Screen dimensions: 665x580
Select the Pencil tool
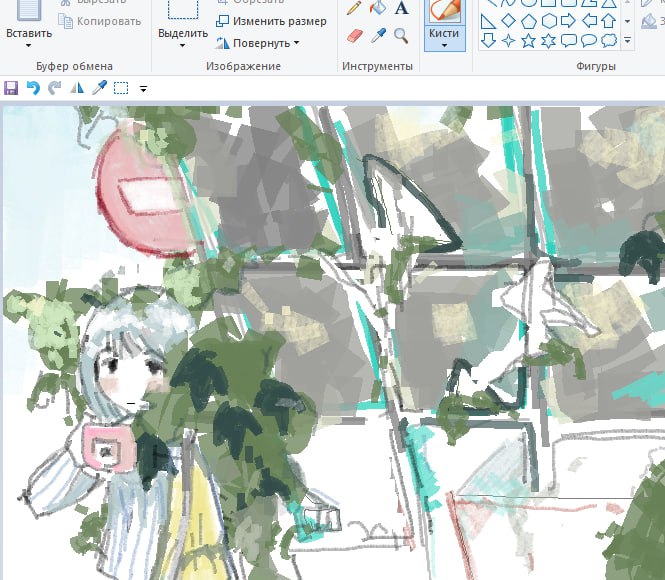pyautogui.click(x=354, y=8)
